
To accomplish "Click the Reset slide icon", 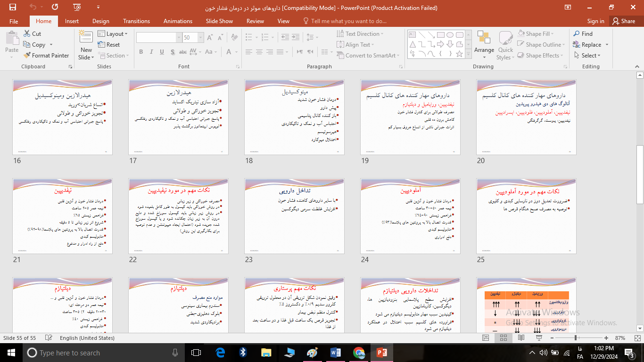I will pos(109,45).
